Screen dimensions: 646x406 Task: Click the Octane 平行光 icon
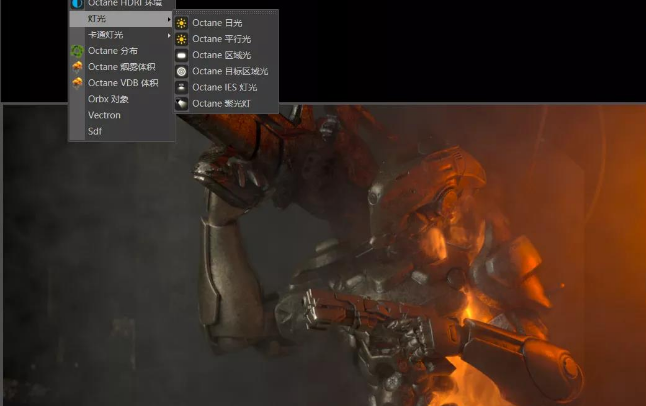[x=181, y=39]
